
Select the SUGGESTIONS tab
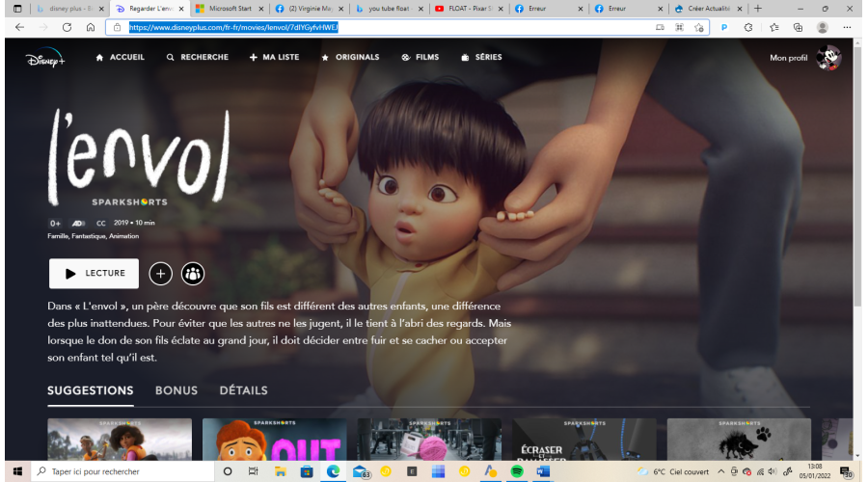pos(91,390)
